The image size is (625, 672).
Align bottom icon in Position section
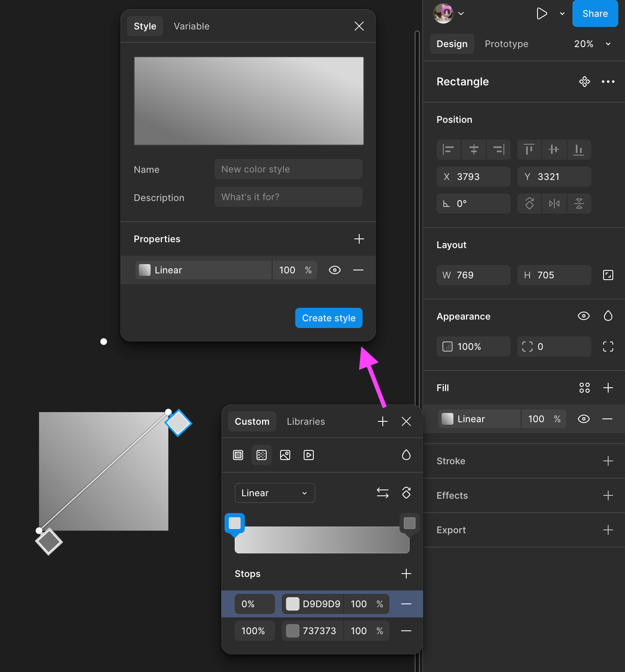click(x=579, y=150)
